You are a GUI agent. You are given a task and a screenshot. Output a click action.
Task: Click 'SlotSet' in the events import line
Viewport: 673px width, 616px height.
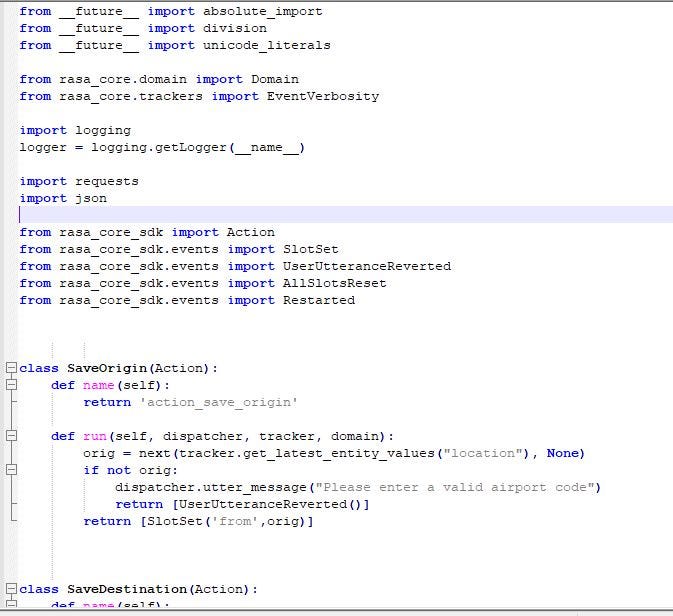310,249
